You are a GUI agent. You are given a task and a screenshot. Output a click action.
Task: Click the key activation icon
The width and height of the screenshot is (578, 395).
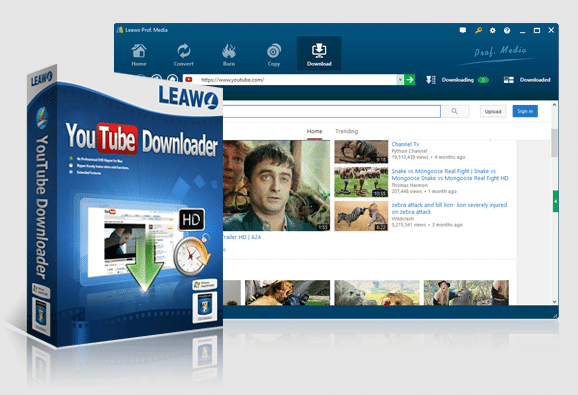pyautogui.click(x=478, y=30)
